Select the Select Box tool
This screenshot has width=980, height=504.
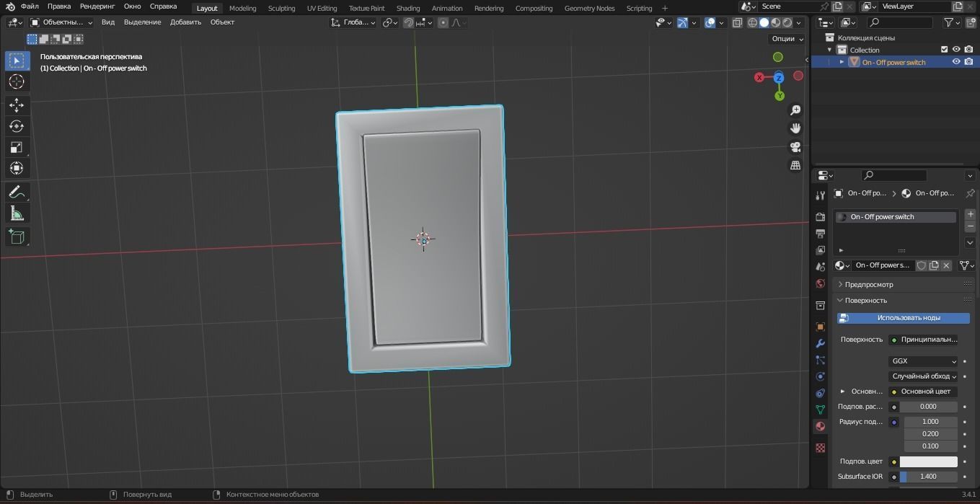pyautogui.click(x=17, y=61)
